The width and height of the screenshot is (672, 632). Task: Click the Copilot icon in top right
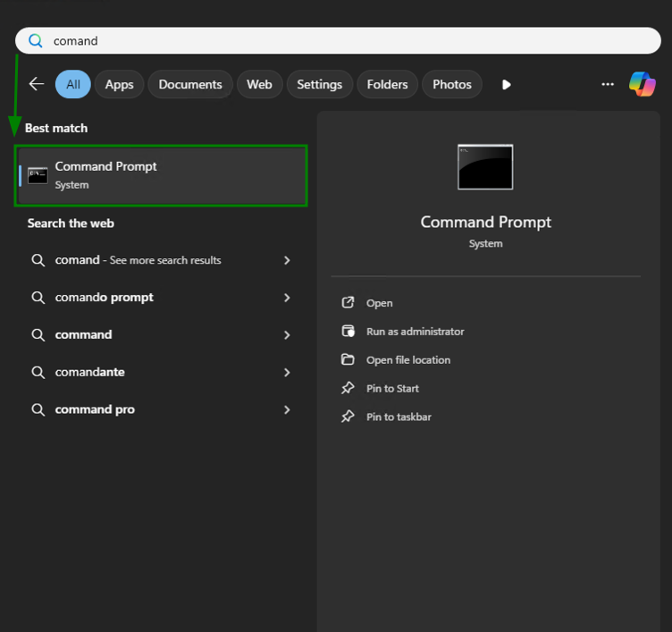tap(642, 84)
